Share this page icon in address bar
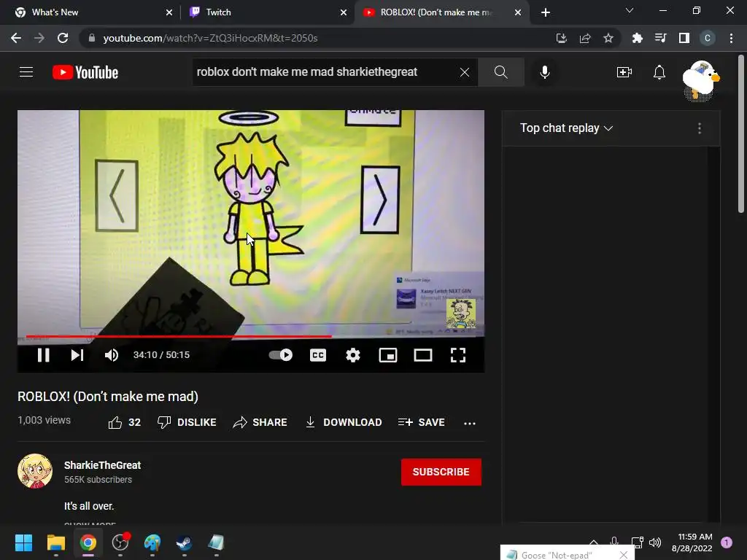 tap(585, 38)
